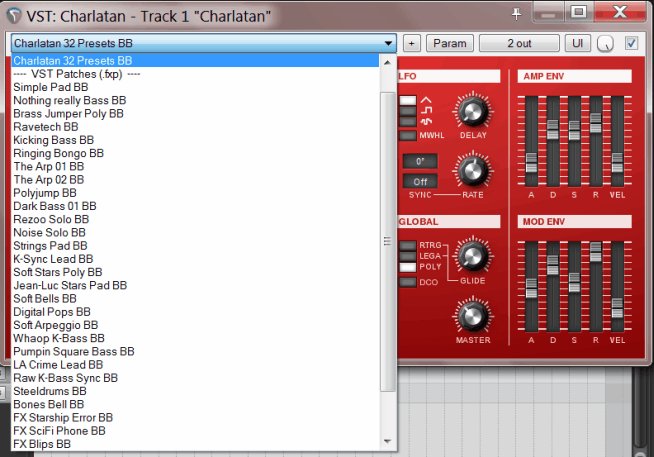
Task: Click the MOD ENV Sustain slider
Action: pyautogui.click(x=574, y=282)
